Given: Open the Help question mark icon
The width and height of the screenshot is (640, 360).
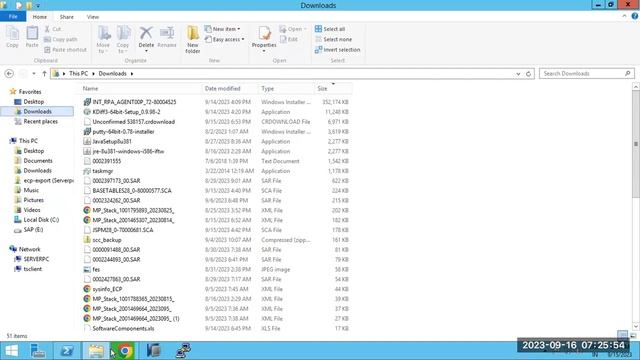Looking at the screenshot, I should click(x=635, y=16).
